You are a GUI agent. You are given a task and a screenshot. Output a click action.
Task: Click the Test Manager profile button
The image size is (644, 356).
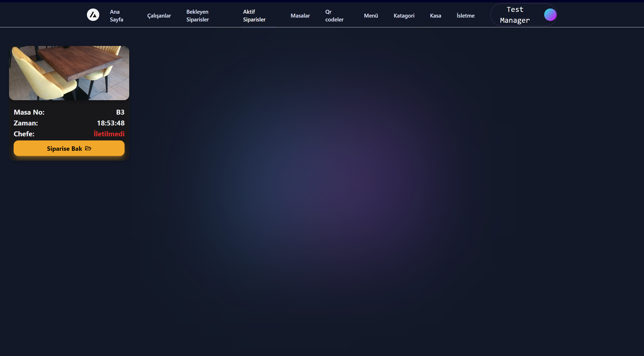(524, 15)
